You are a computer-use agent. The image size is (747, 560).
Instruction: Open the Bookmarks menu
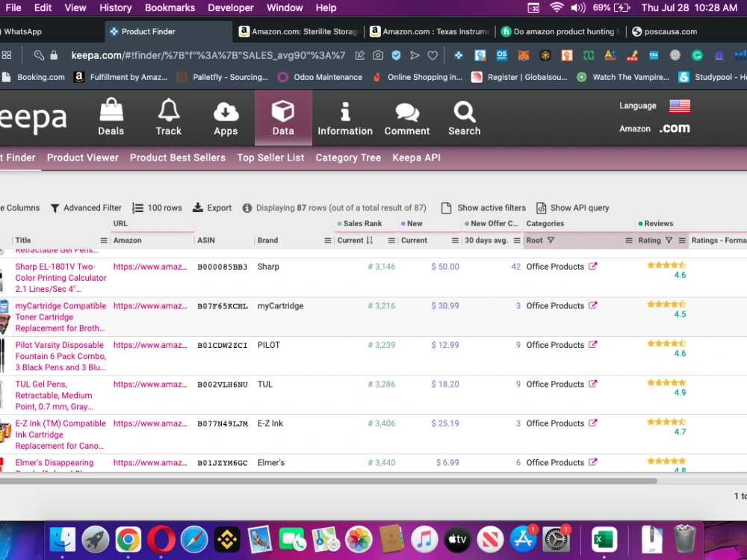(170, 7)
